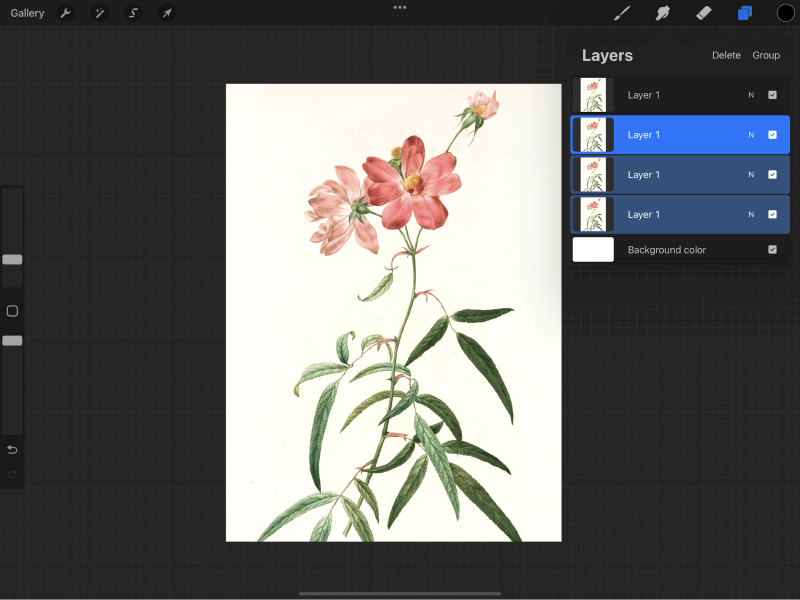Tap the bright-blue Layer 1 thumbnail
The image size is (800, 600).
point(593,135)
